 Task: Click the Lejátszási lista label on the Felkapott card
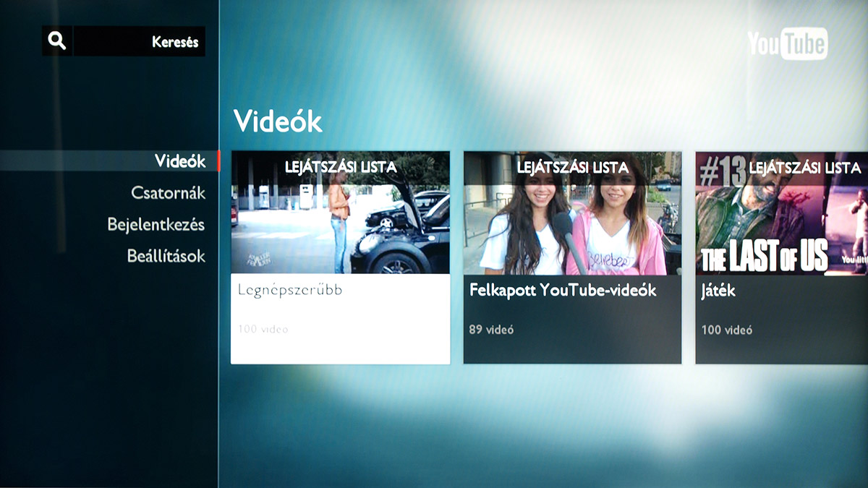tap(573, 167)
